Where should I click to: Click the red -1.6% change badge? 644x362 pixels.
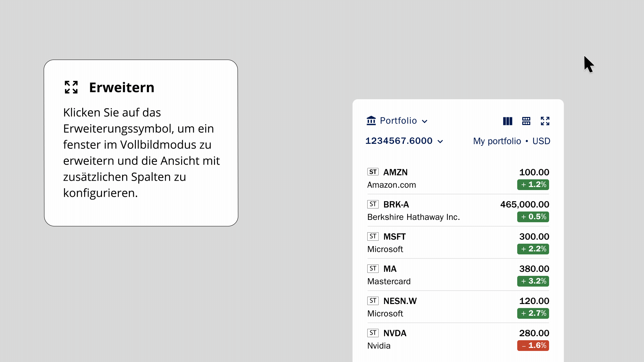533,346
